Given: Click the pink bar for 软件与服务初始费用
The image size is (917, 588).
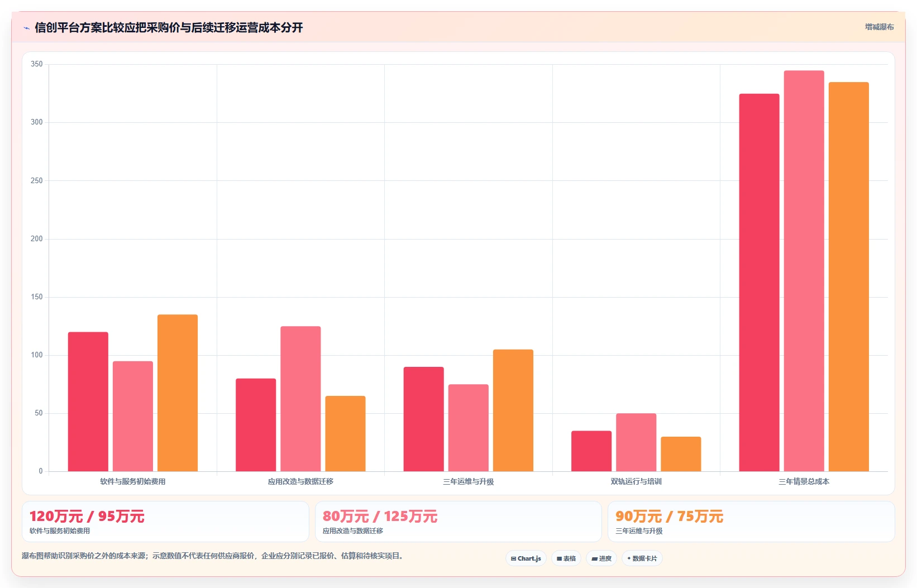Looking at the screenshot, I should (133, 416).
